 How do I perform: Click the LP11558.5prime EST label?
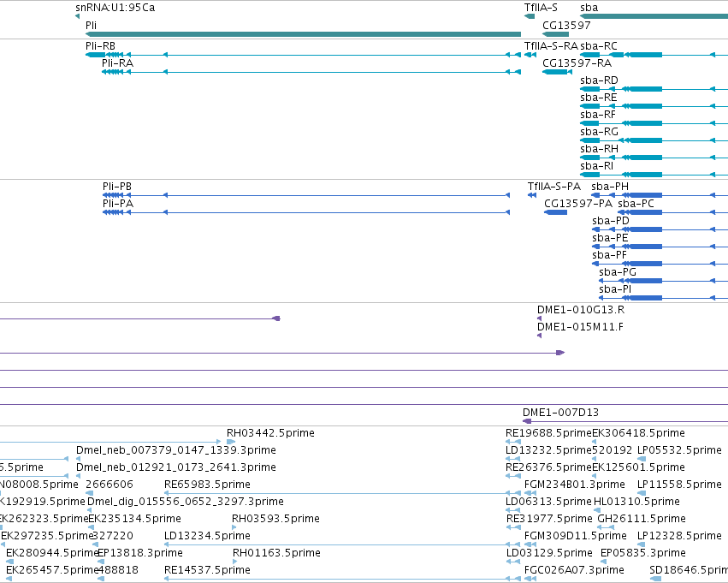coord(680,485)
